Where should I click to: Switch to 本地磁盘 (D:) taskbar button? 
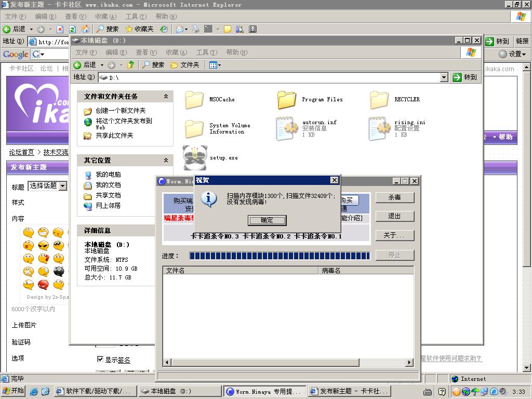(180, 391)
